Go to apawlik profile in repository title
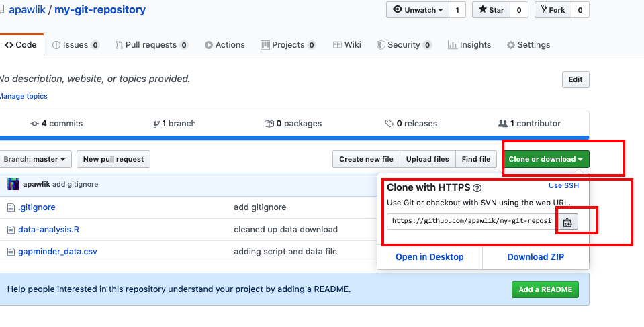The width and height of the screenshot is (644, 327). pos(27,10)
